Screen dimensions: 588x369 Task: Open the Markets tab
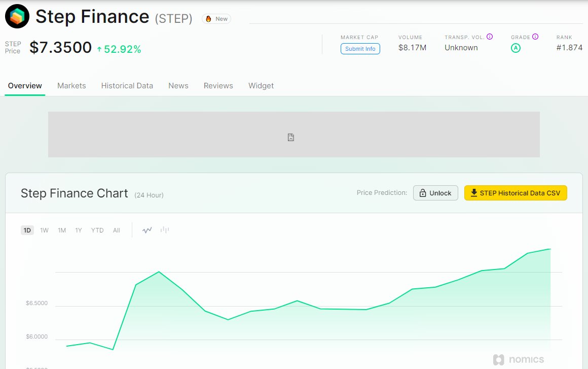(71, 86)
